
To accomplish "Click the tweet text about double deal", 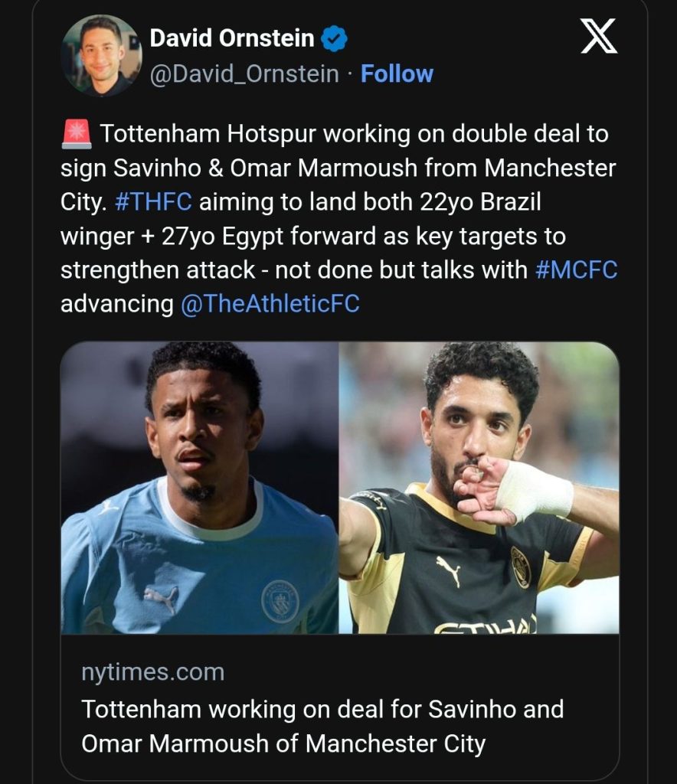I will coord(339,219).
